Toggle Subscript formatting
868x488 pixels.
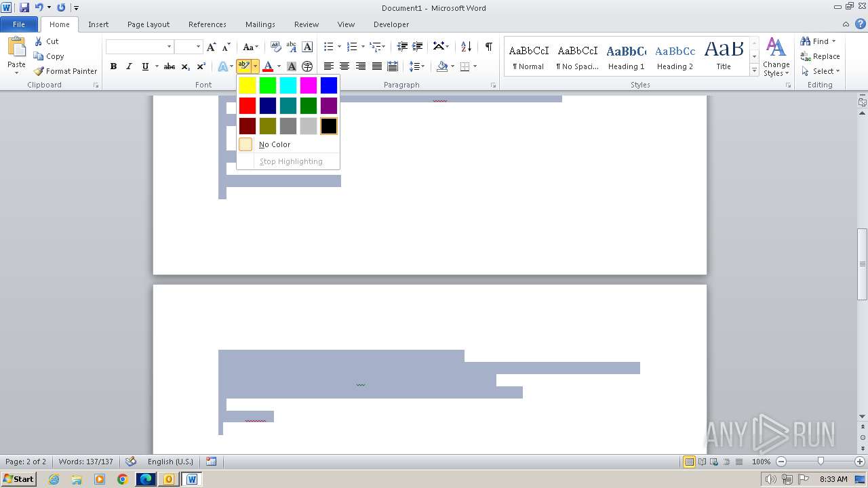point(186,66)
